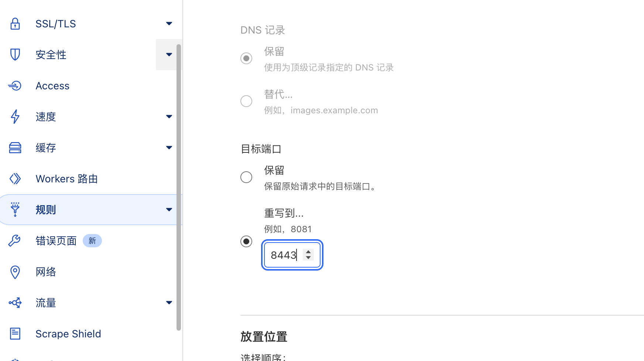Select the 重写到 radio button
Screen dimensions: 644x361
[x=246, y=241]
